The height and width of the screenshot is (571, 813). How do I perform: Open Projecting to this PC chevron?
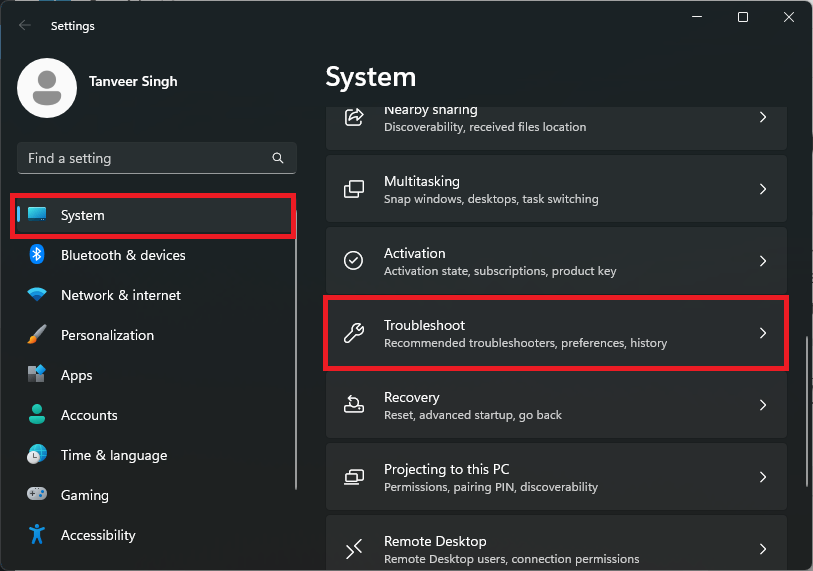pyautogui.click(x=763, y=477)
